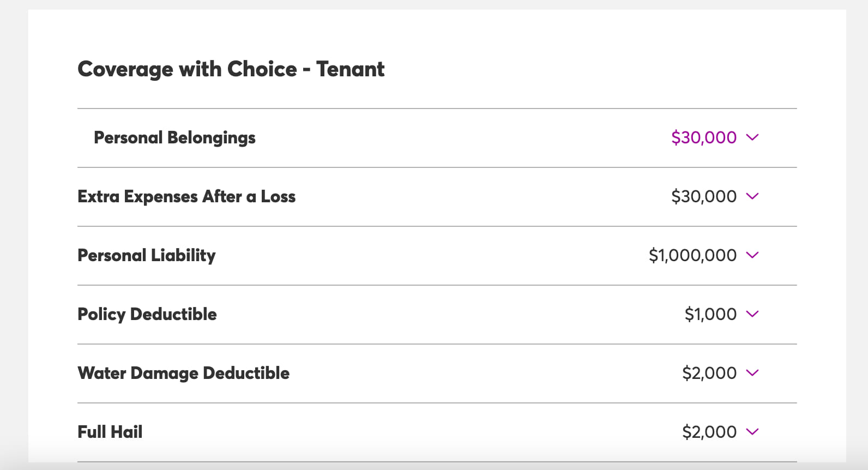Click the Full Hail row label
Screen dimensions: 868x470
click(x=110, y=431)
